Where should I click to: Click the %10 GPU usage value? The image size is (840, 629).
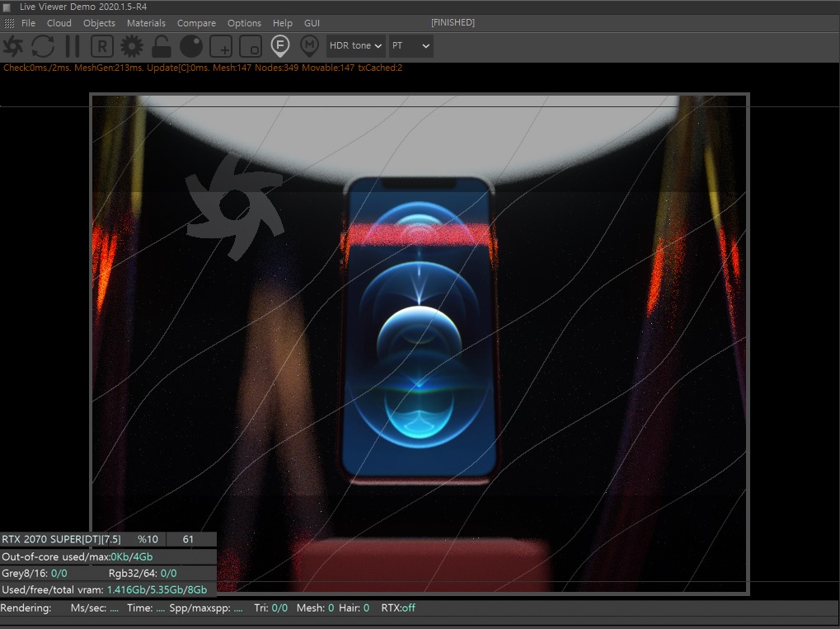click(x=148, y=539)
